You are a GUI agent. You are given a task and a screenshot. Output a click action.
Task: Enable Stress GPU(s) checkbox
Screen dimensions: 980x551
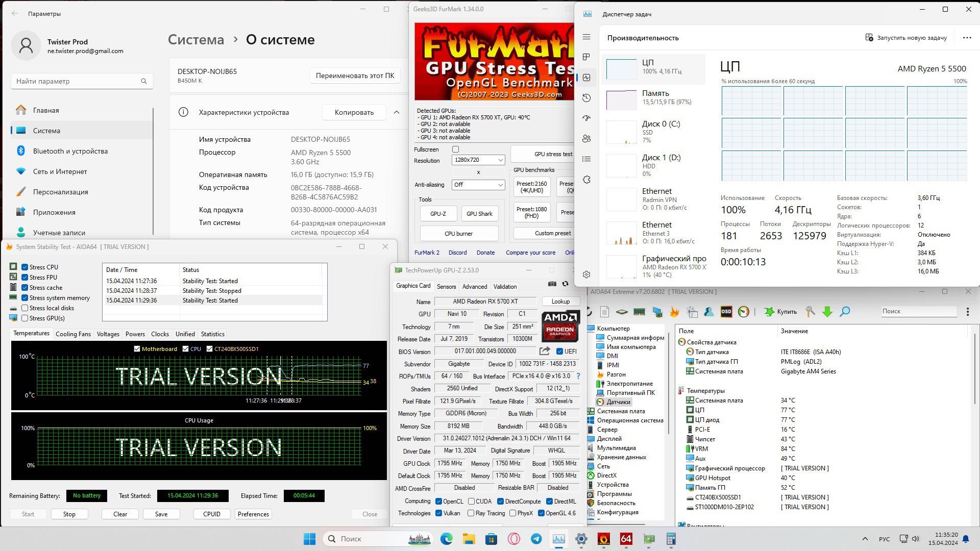pyautogui.click(x=24, y=318)
